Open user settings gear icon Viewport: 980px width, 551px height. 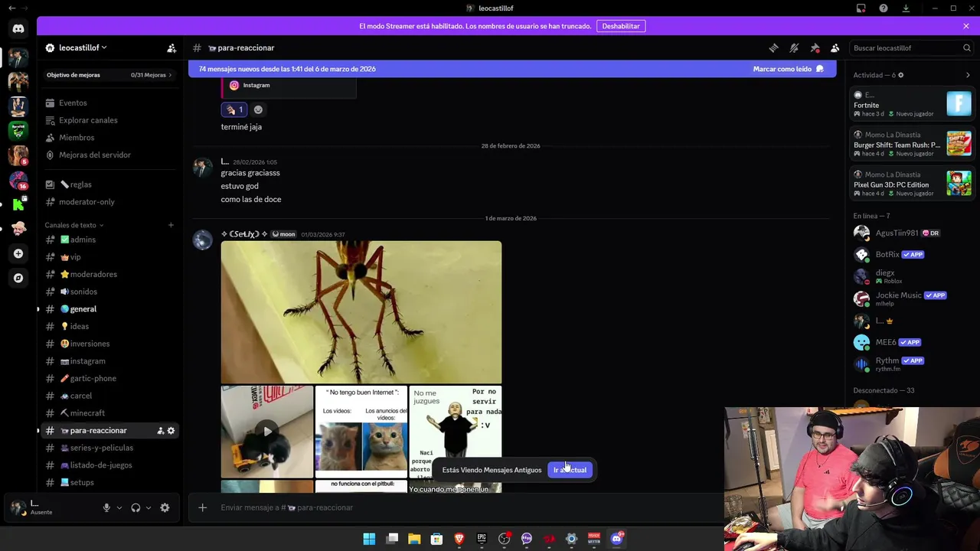pyautogui.click(x=165, y=507)
